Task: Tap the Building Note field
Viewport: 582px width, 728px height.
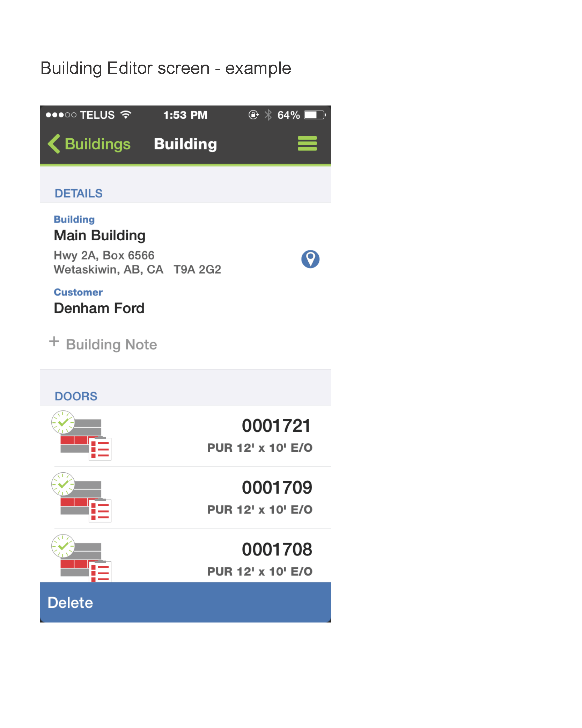Action: (x=111, y=344)
